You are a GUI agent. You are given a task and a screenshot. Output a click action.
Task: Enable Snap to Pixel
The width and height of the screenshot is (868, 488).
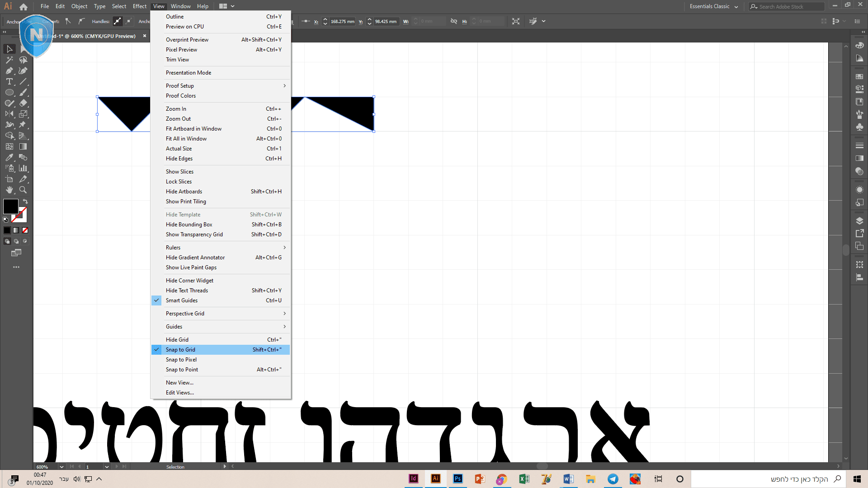[181, 360]
